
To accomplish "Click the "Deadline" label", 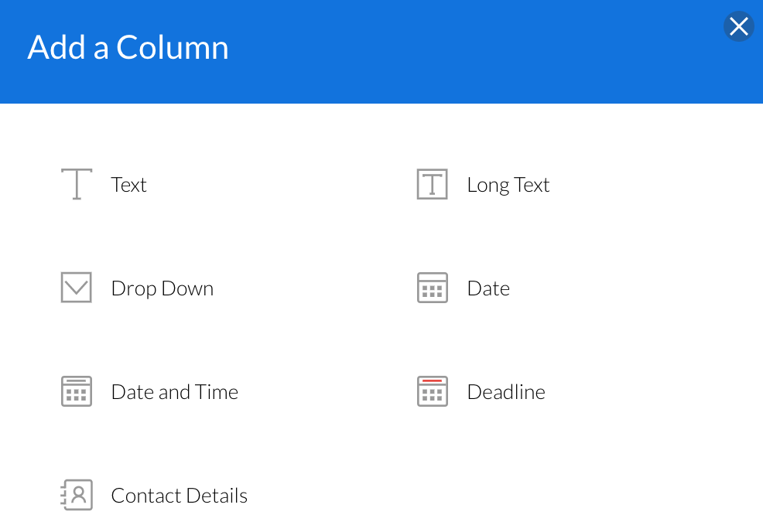I will pyautogui.click(x=506, y=392).
